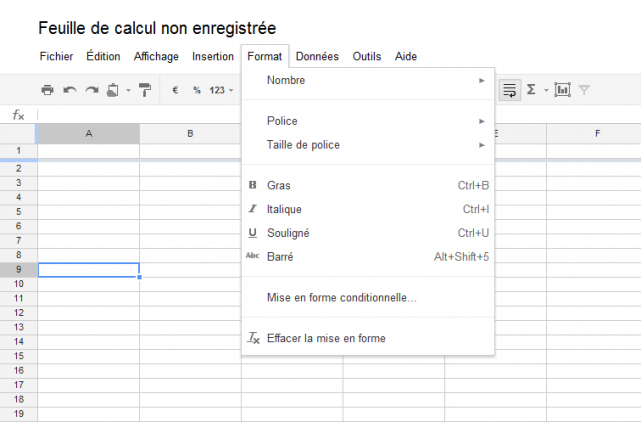Click the redo arrow icon
This screenshot has height=422, width=641.
[x=91, y=90]
